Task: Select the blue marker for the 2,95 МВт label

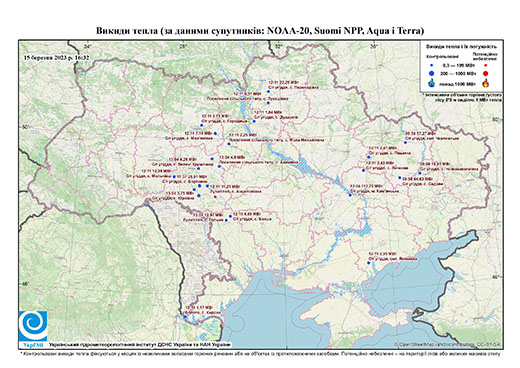Action: click(369, 263)
